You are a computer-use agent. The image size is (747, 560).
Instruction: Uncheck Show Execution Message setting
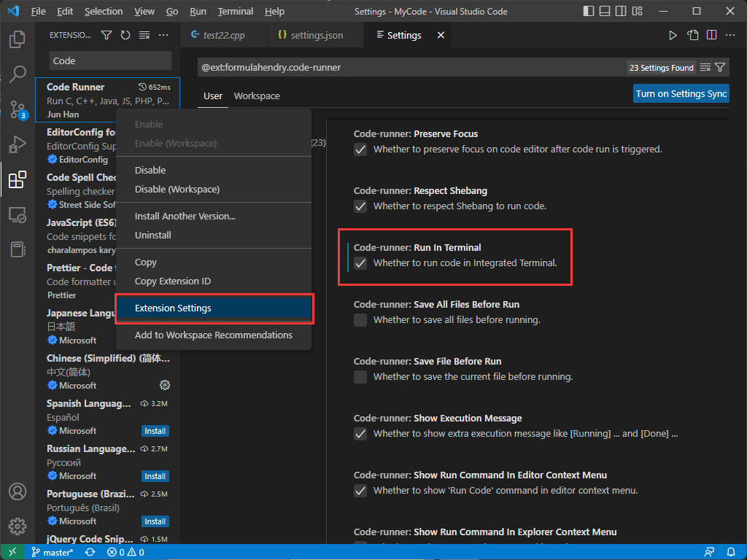pyautogui.click(x=360, y=434)
